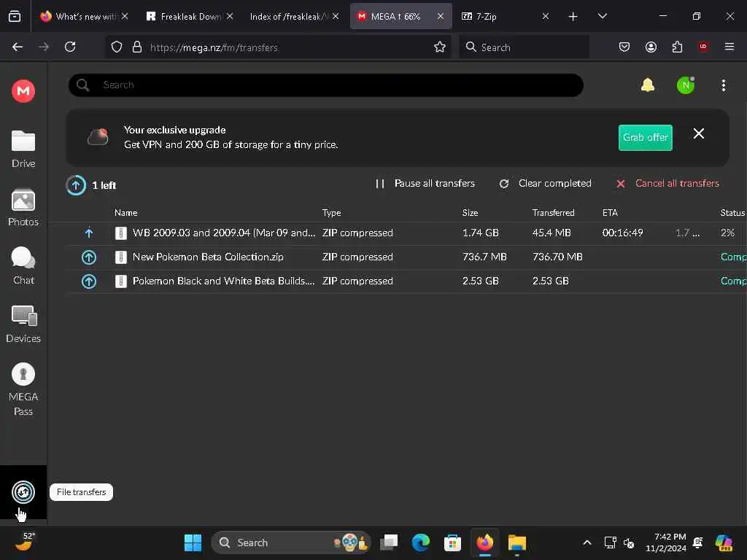Open the Extensions puzzle icon
The width and height of the screenshot is (747, 560).
click(677, 47)
